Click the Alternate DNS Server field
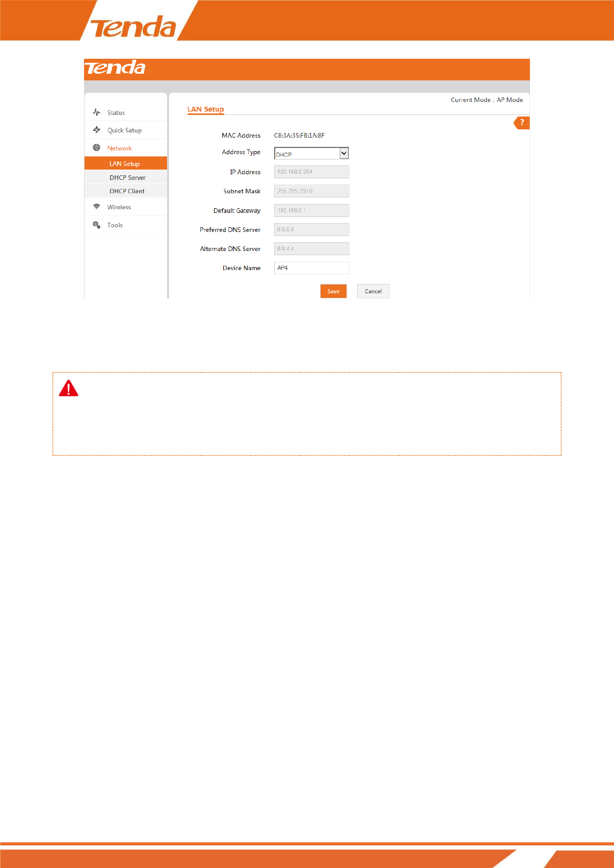614x868 pixels. [x=312, y=248]
